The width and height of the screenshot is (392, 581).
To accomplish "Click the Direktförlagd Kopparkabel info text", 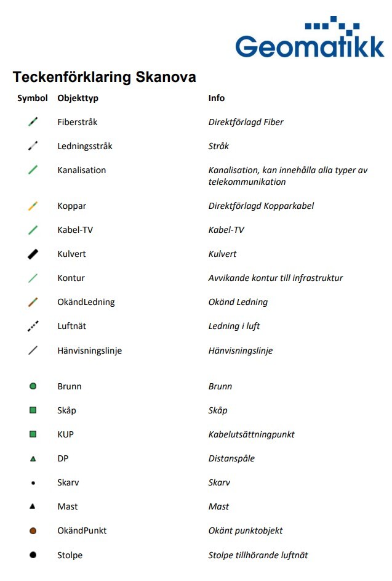I will point(261,206).
